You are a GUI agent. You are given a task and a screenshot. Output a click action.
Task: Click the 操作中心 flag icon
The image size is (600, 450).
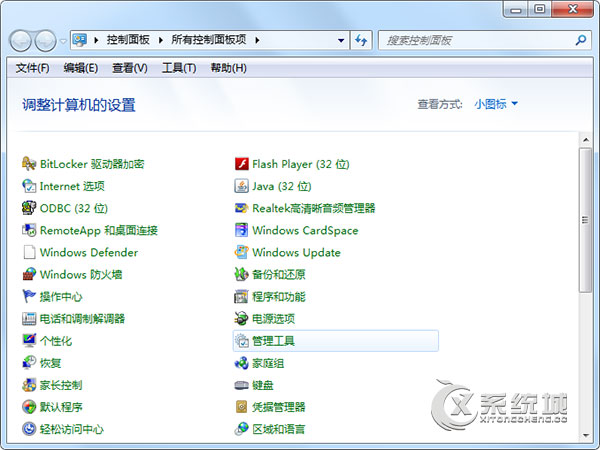29,297
